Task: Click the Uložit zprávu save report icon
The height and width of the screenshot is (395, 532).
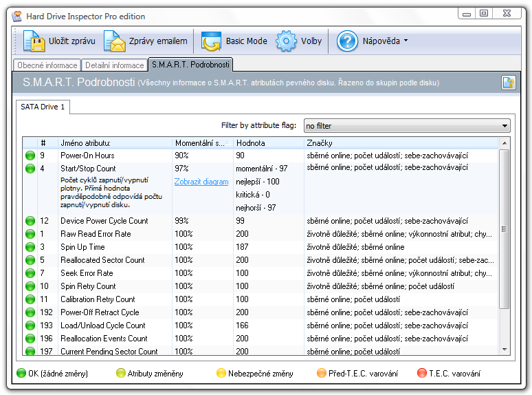Action: click(x=34, y=41)
